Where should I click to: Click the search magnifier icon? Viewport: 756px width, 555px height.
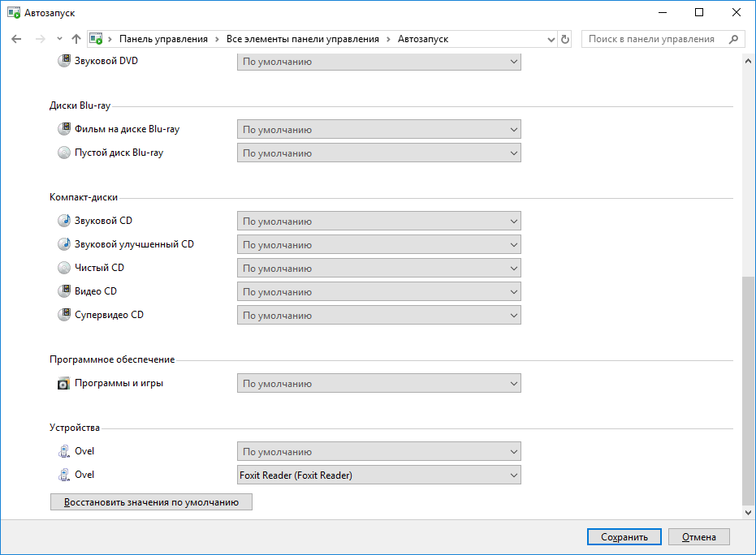733,39
